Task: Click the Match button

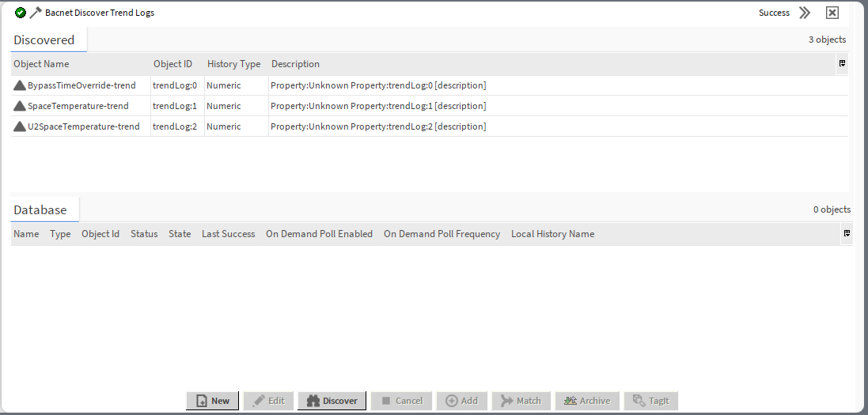Action: click(x=521, y=401)
